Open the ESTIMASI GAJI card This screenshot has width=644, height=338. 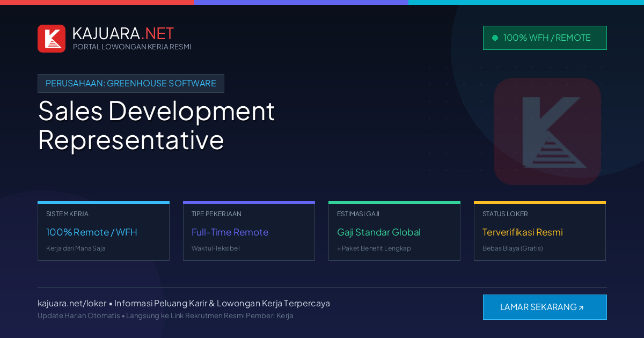394,231
